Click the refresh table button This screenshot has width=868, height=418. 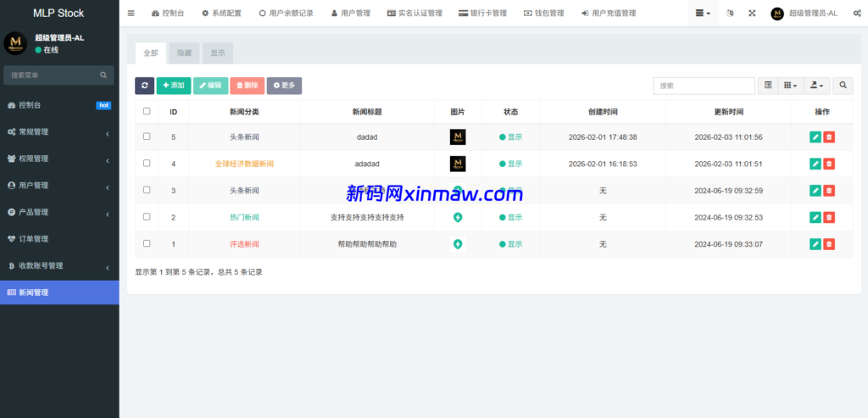click(144, 86)
